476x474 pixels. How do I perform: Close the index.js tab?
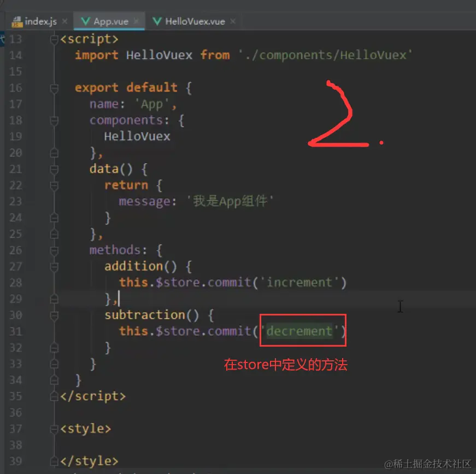64,21
